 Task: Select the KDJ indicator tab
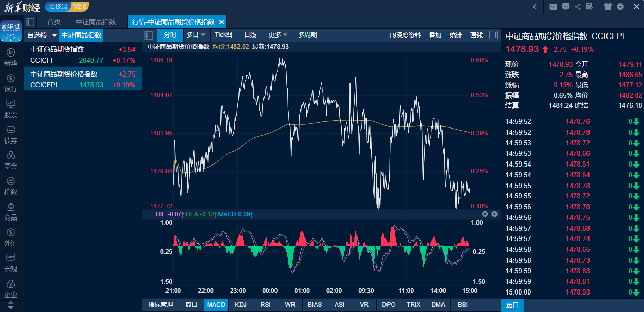click(241, 304)
